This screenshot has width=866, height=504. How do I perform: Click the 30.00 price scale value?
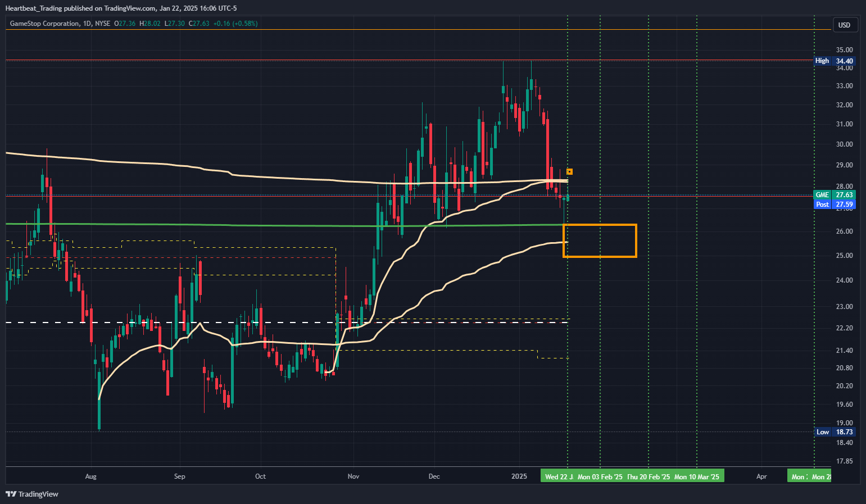pos(844,144)
